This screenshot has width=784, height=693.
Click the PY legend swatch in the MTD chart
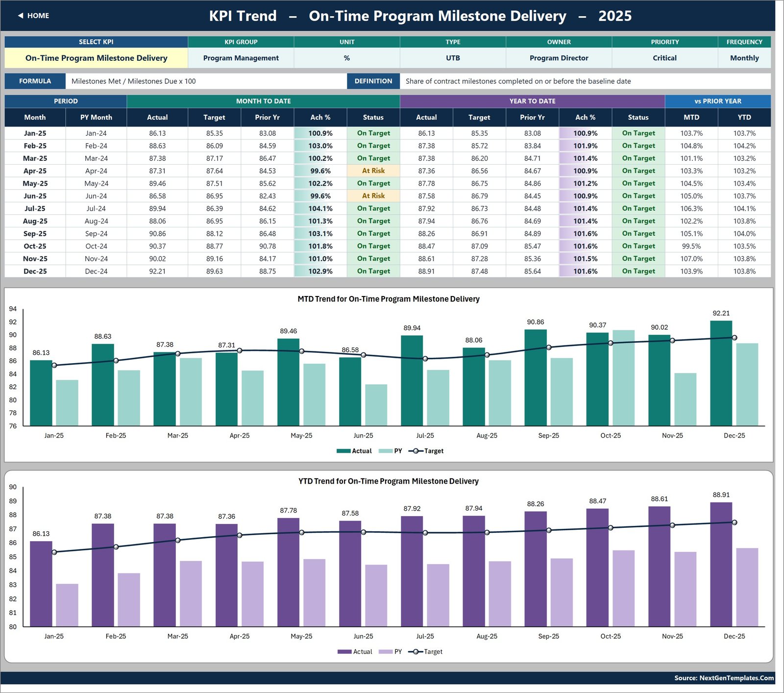coord(386,451)
